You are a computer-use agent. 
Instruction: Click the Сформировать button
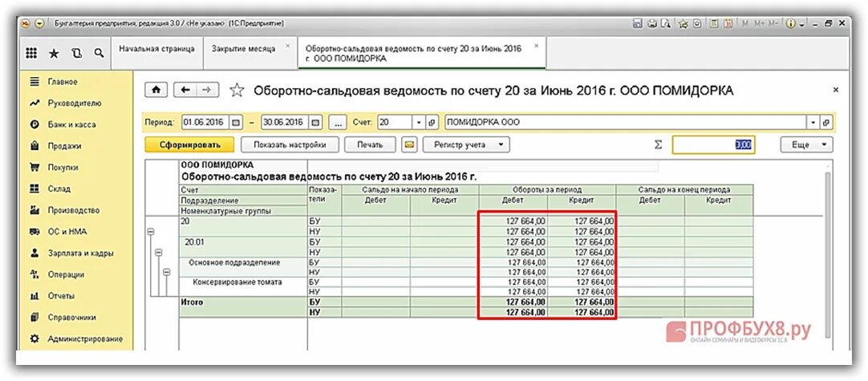click(189, 144)
